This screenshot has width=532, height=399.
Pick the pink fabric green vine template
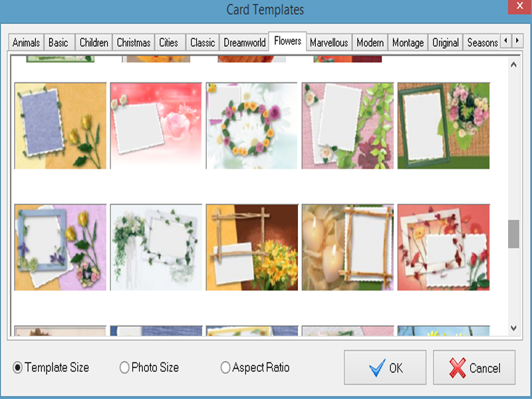tap(348, 126)
